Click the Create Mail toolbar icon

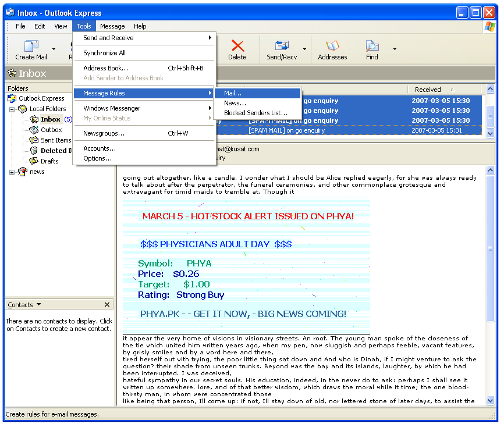tap(31, 46)
